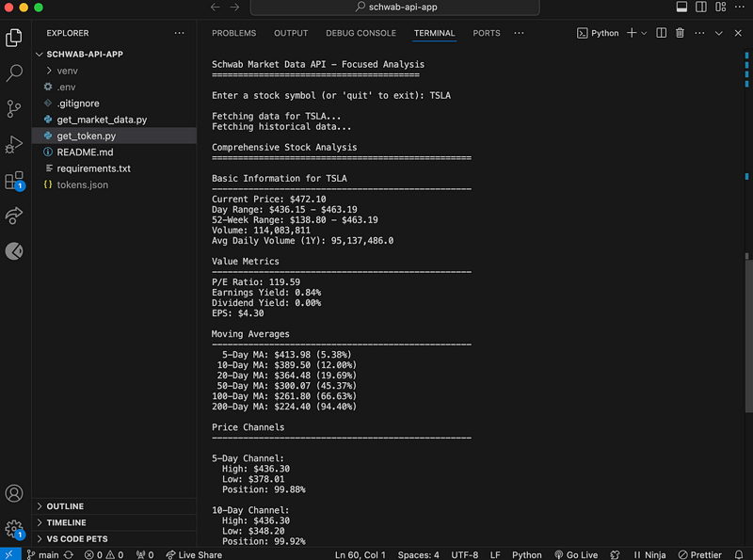Open the Manage gear icon
This screenshot has height=560, width=753.
click(14, 528)
